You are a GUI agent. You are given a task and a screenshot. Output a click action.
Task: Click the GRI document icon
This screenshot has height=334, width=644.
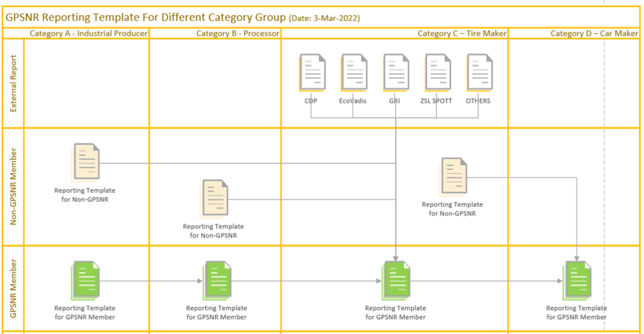point(396,72)
